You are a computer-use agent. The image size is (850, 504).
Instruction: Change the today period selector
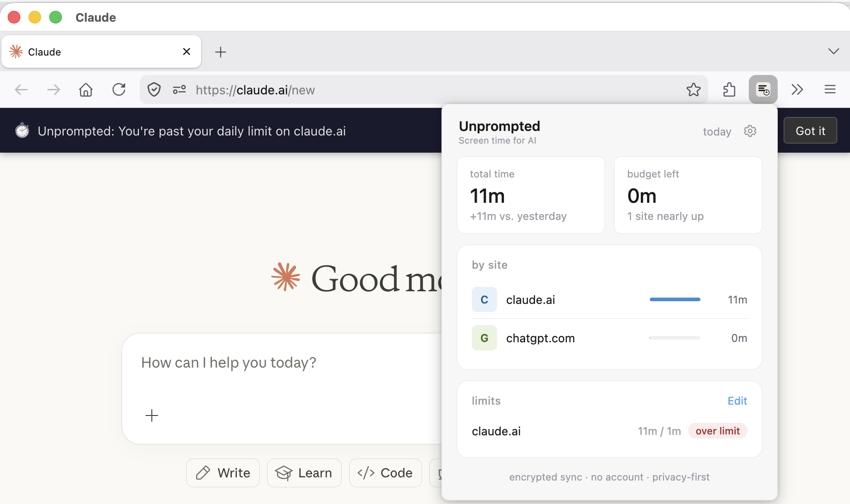click(x=717, y=132)
